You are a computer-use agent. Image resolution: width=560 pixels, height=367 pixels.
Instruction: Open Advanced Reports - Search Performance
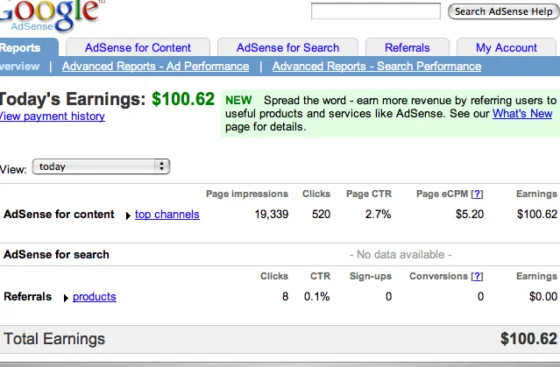pos(377,66)
